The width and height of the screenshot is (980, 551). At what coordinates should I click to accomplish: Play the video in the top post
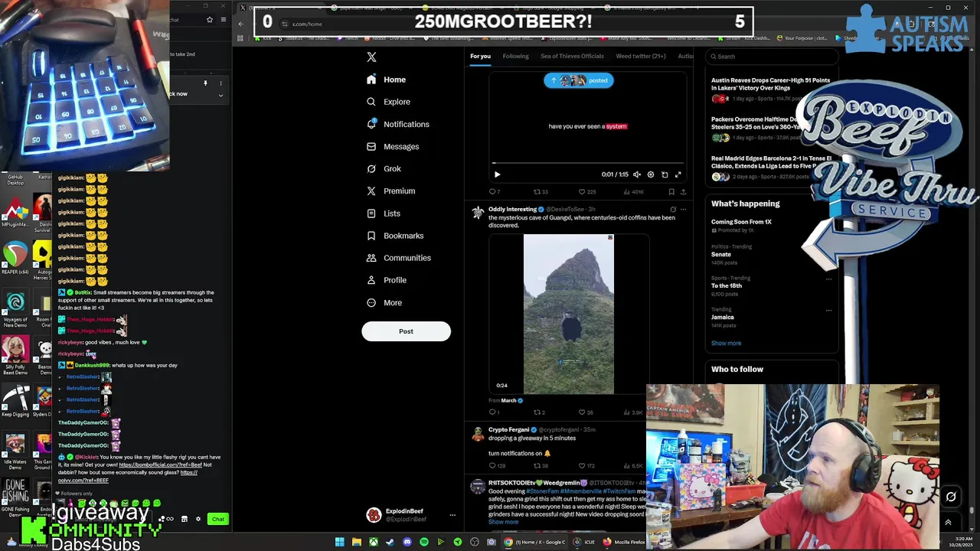tap(497, 174)
